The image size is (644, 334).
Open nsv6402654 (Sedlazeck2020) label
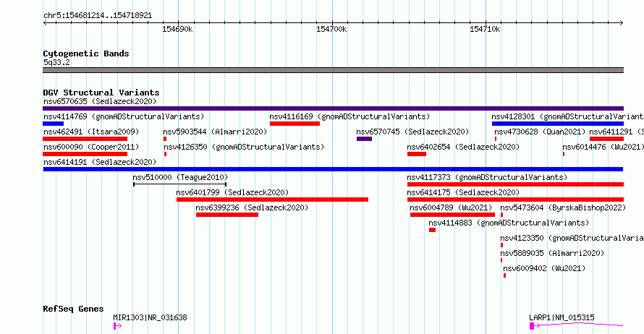pyautogui.click(x=463, y=147)
